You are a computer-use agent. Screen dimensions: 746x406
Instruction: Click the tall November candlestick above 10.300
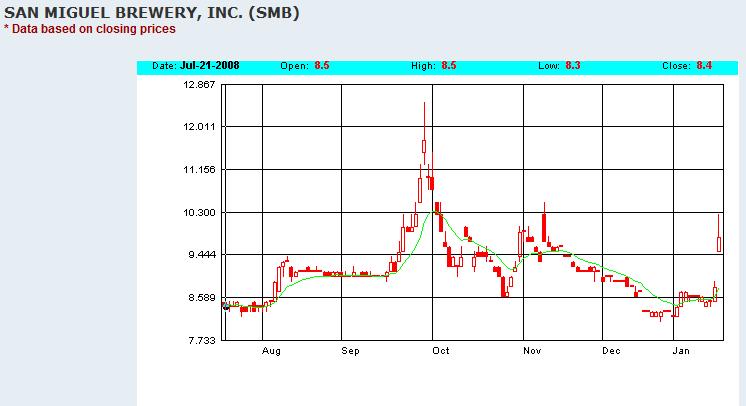click(544, 223)
